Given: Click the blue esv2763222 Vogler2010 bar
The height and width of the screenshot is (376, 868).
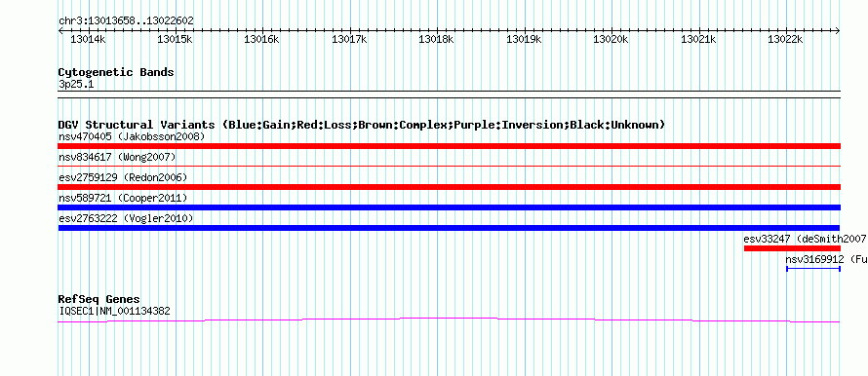Looking at the screenshot, I should point(449,228).
